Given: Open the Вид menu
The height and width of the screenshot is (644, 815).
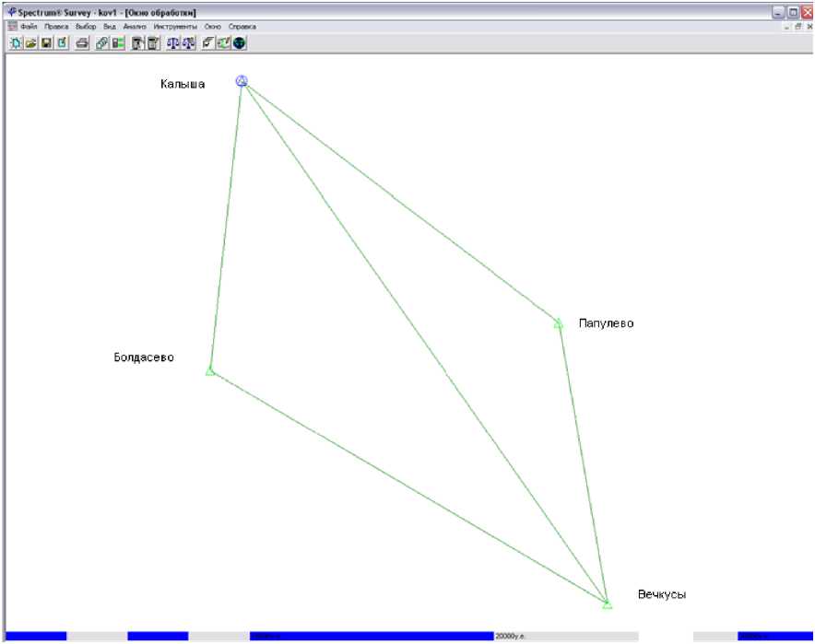Looking at the screenshot, I should click(109, 27).
